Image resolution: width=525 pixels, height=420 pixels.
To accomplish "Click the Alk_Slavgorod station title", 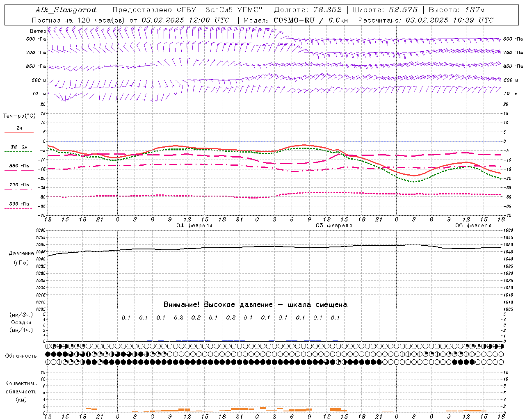I will [66, 10].
